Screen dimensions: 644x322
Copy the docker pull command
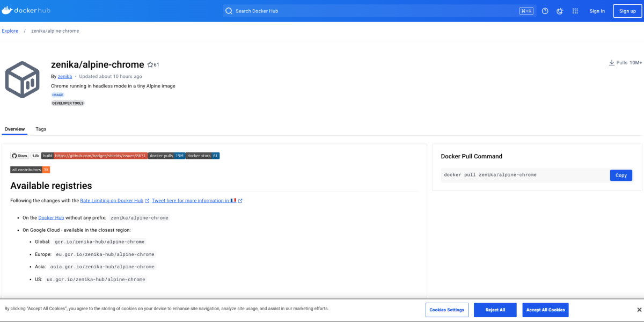tap(620, 175)
